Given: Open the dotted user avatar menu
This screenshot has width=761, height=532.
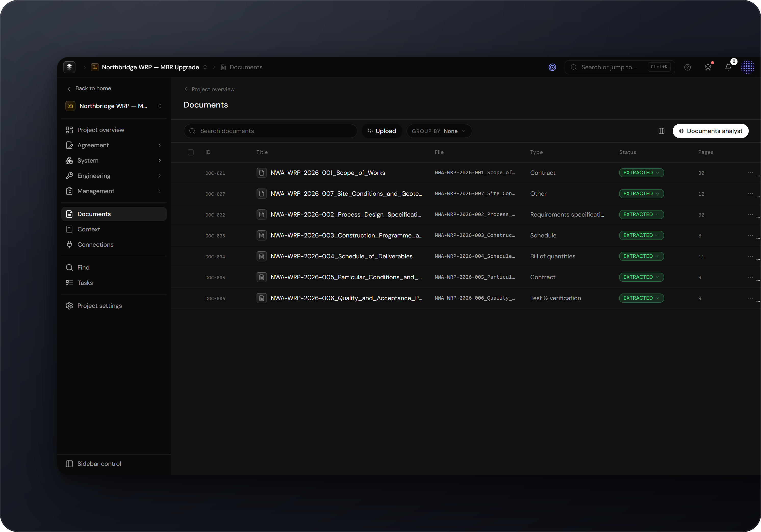Looking at the screenshot, I should (748, 67).
